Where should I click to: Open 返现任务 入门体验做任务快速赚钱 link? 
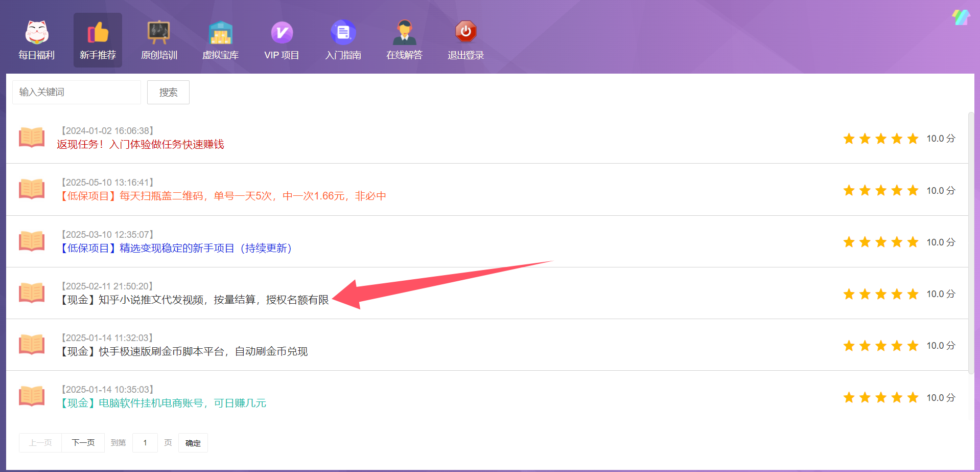coord(141,145)
